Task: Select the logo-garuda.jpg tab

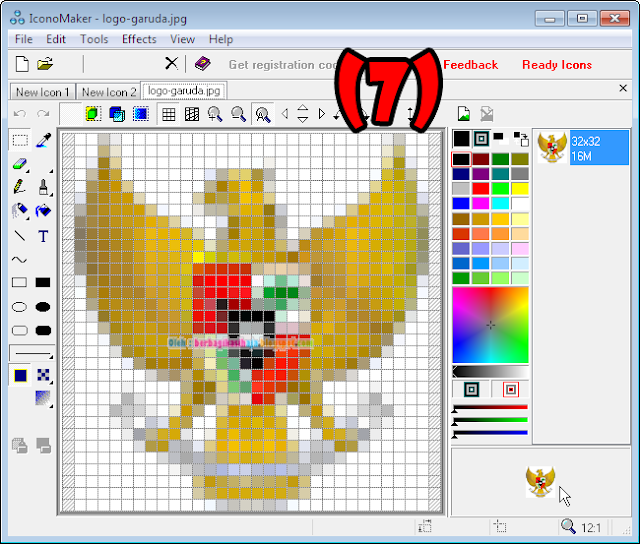Action: pyautogui.click(x=184, y=91)
